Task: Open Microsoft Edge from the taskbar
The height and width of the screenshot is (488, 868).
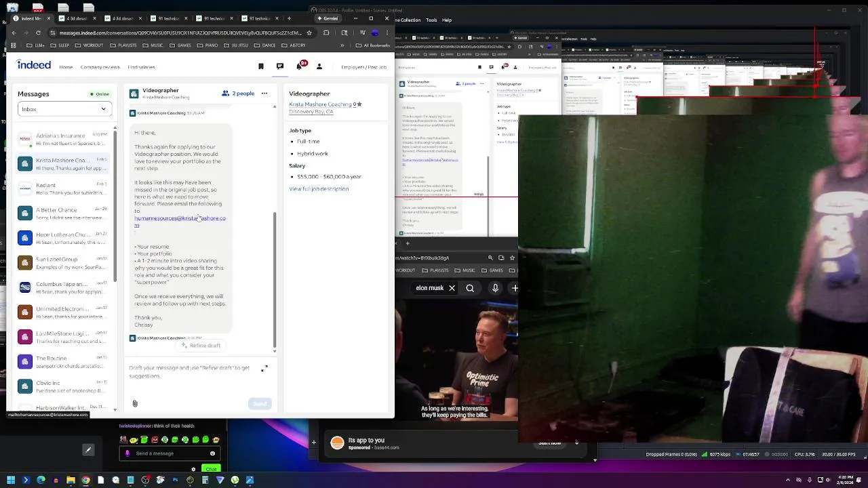Action: pos(41,480)
